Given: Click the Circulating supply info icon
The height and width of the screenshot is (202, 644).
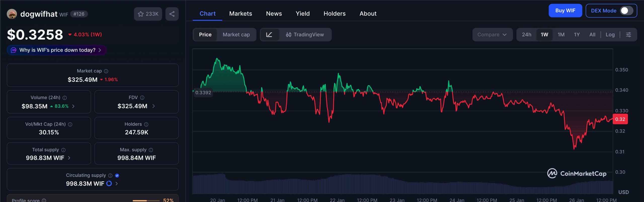Looking at the screenshot, I should [110, 176].
